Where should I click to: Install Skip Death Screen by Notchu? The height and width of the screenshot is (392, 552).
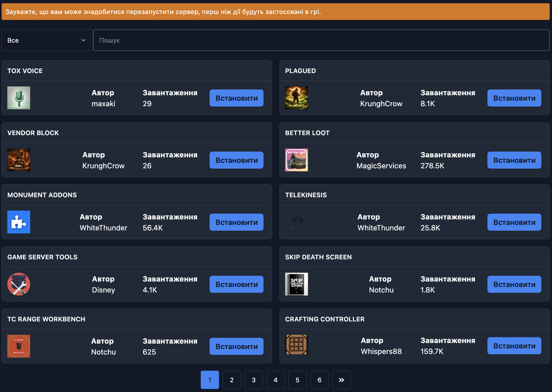pos(514,284)
